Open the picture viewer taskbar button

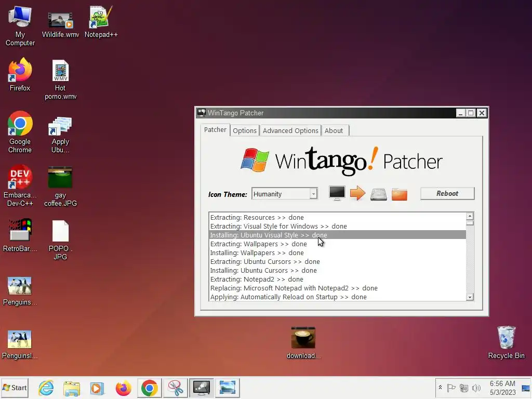coord(228,388)
